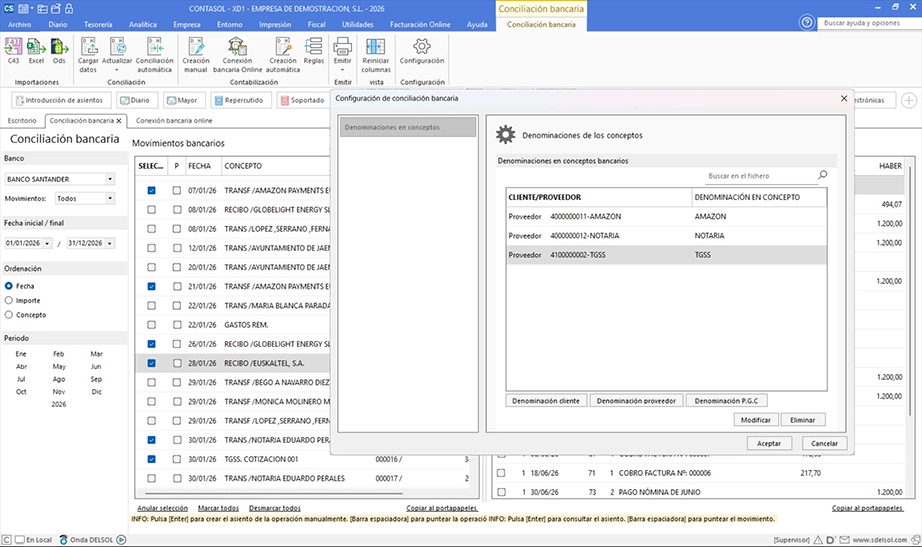Expand the BANCO SANTANDER bank dropdown

pos(110,179)
